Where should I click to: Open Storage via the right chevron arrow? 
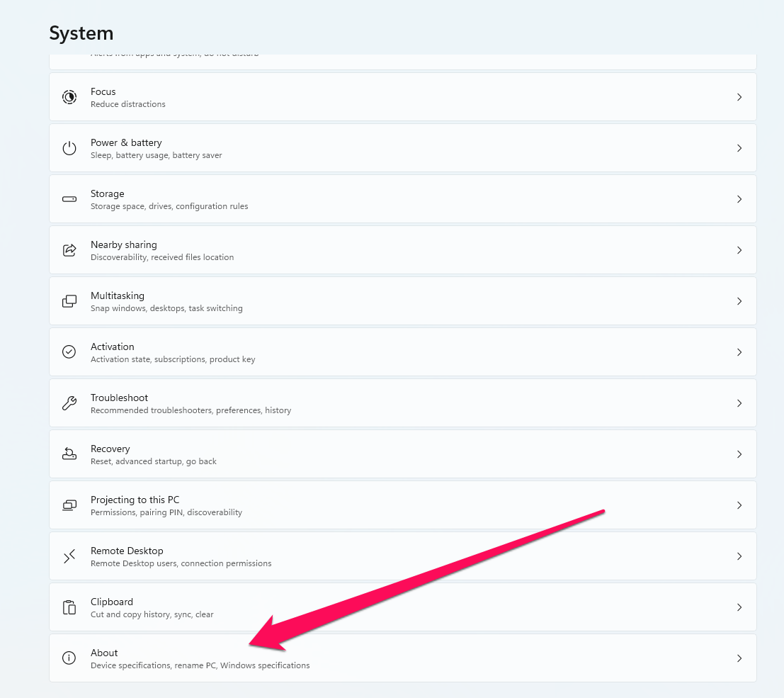739,199
